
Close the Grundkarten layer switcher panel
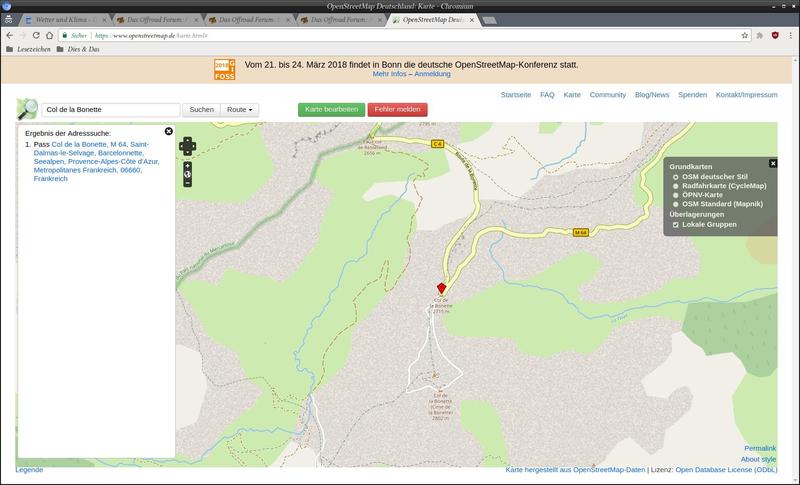point(773,163)
